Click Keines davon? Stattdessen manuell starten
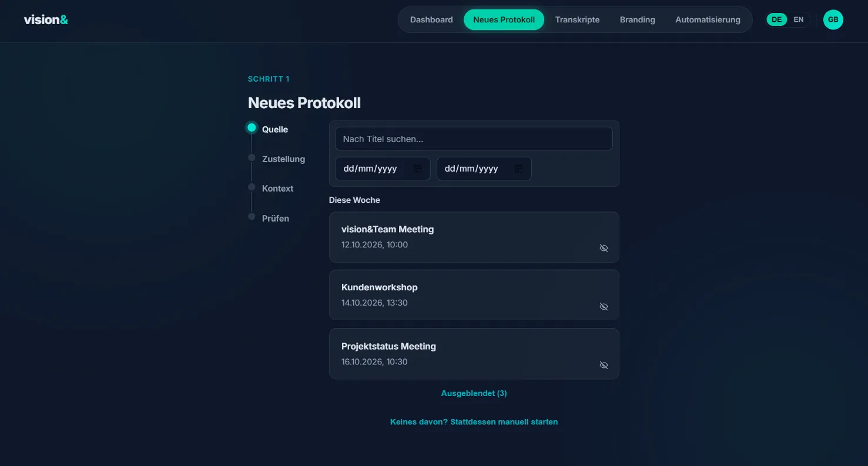868x466 pixels. tap(474, 421)
